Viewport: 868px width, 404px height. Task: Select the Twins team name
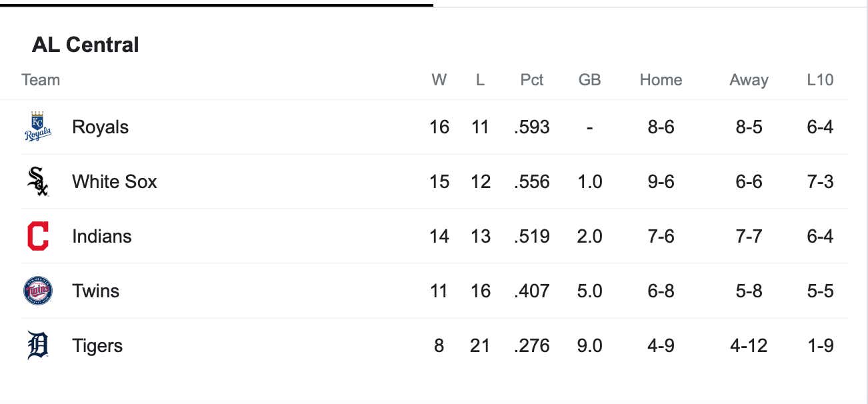[x=95, y=291]
